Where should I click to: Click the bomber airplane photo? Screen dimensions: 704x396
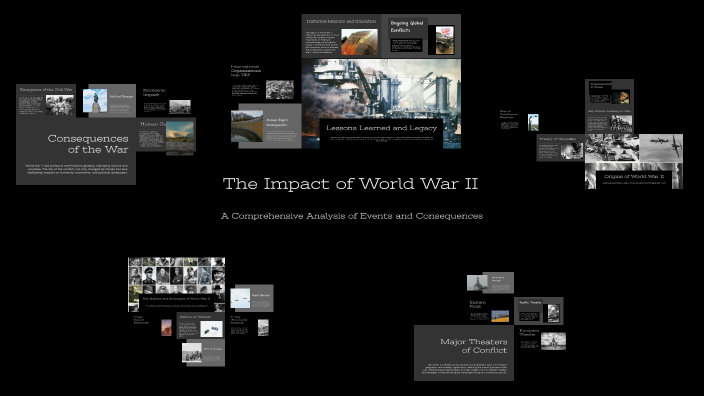click(x=661, y=148)
